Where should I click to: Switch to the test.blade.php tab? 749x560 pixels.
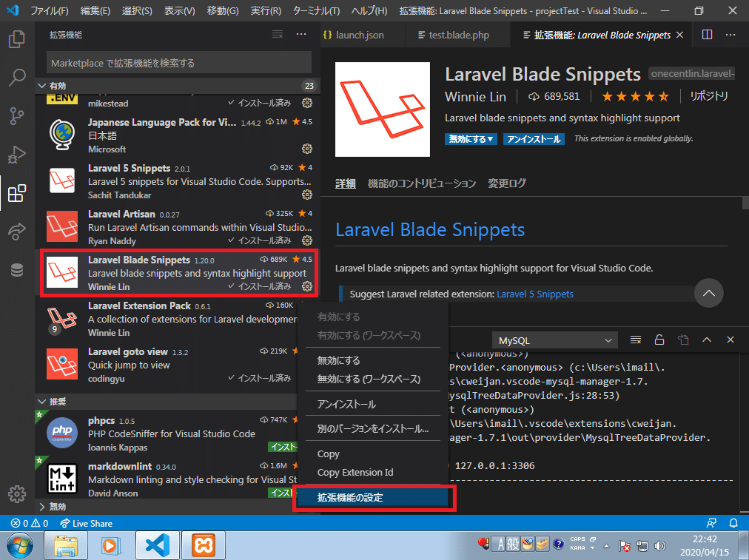[x=457, y=35]
